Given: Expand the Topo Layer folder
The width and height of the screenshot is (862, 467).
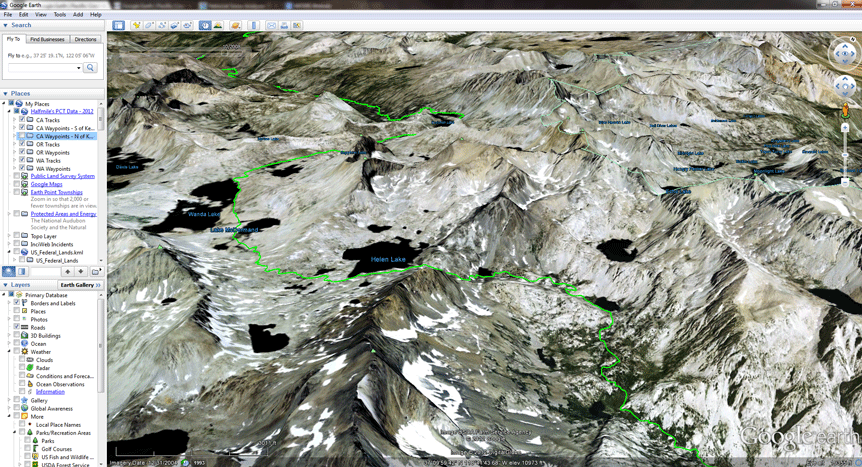Looking at the screenshot, I should click(9, 236).
